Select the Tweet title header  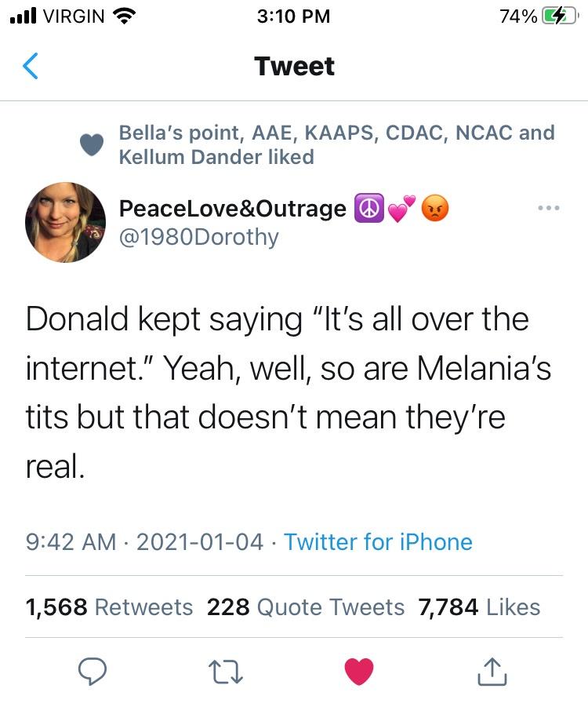[x=294, y=67]
